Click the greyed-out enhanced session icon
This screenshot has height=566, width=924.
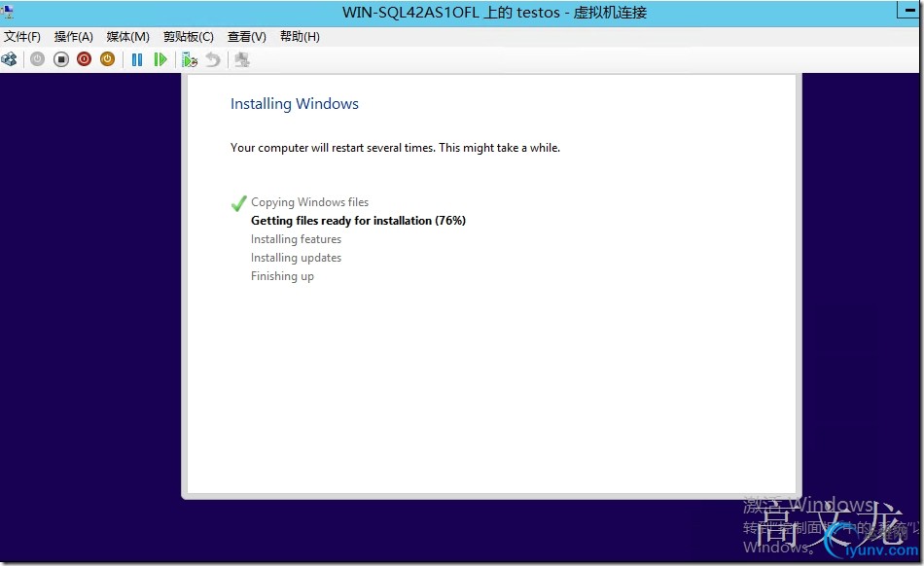pyautogui.click(x=241, y=59)
